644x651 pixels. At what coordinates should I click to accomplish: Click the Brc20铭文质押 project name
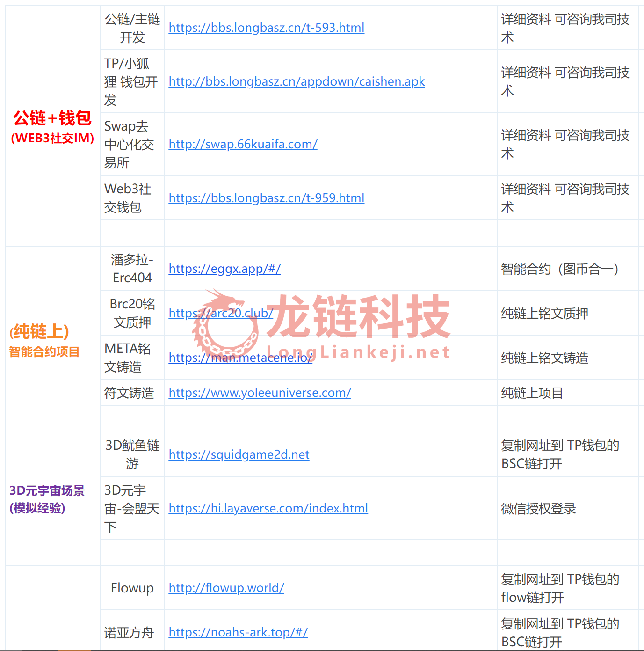[x=132, y=313]
